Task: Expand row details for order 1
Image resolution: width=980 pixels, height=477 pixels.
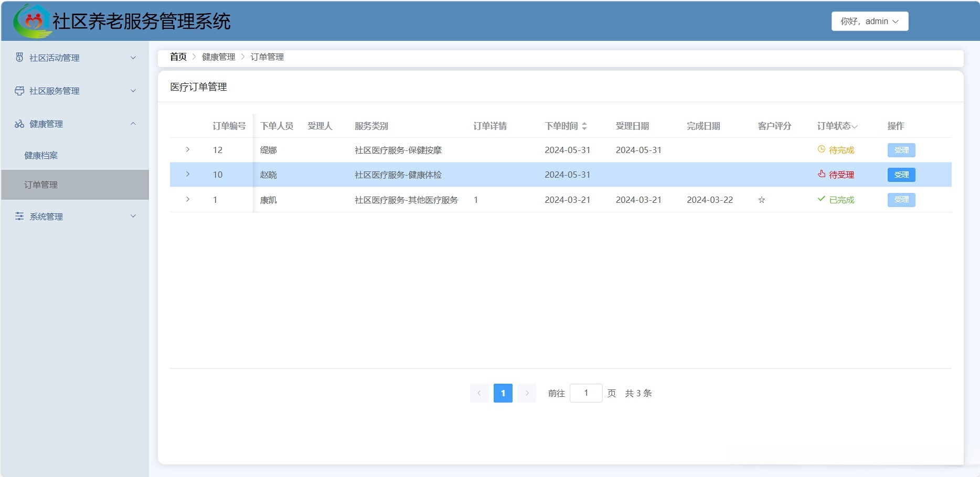Action: click(x=188, y=199)
